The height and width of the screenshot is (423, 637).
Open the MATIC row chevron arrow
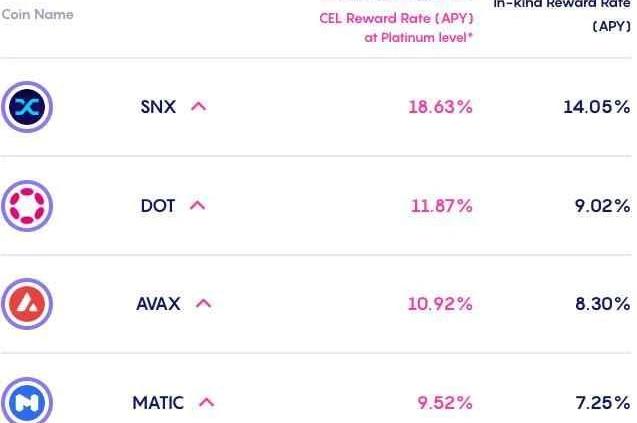tap(206, 403)
